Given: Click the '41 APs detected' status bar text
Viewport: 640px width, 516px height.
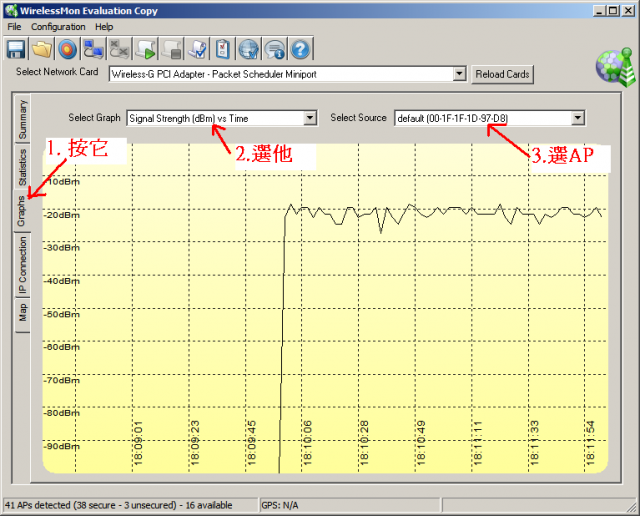Looking at the screenshot, I should 118,505.
